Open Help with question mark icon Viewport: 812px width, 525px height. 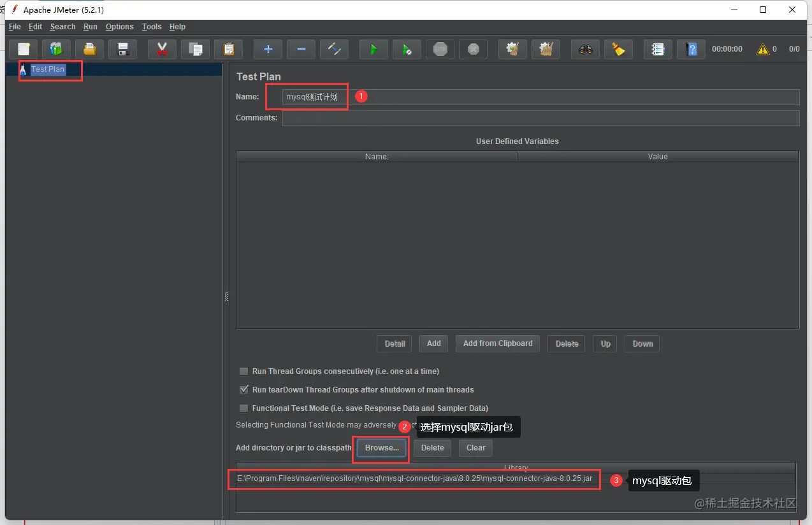tap(692, 49)
